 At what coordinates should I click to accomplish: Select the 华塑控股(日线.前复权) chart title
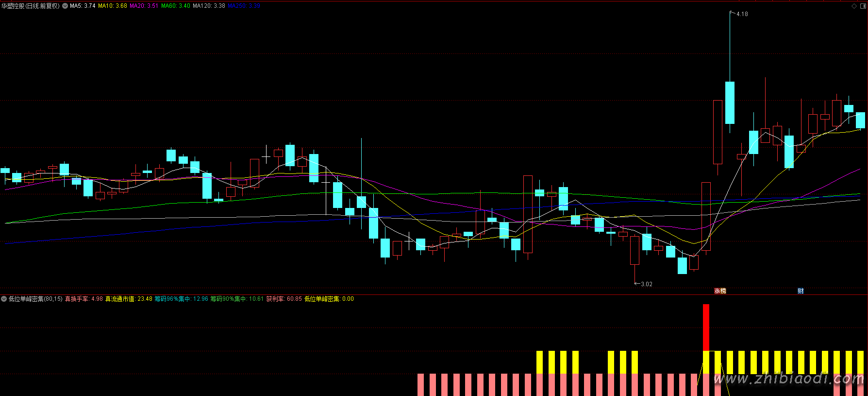[x=30, y=6]
